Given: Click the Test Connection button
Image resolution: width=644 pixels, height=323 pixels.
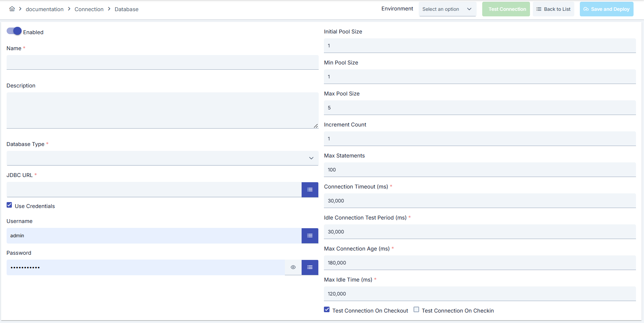Looking at the screenshot, I should click(506, 9).
